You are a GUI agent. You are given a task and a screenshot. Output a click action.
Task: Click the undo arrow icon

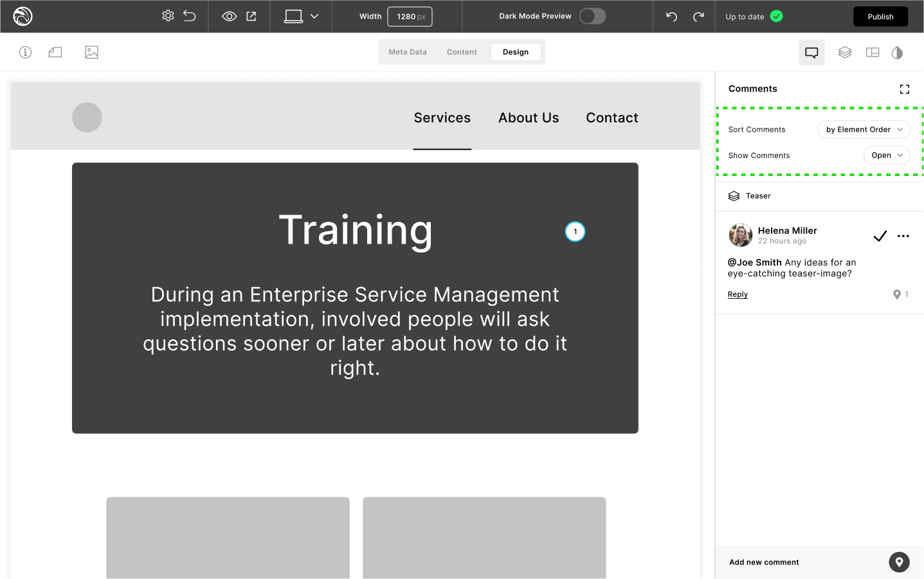(x=671, y=16)
